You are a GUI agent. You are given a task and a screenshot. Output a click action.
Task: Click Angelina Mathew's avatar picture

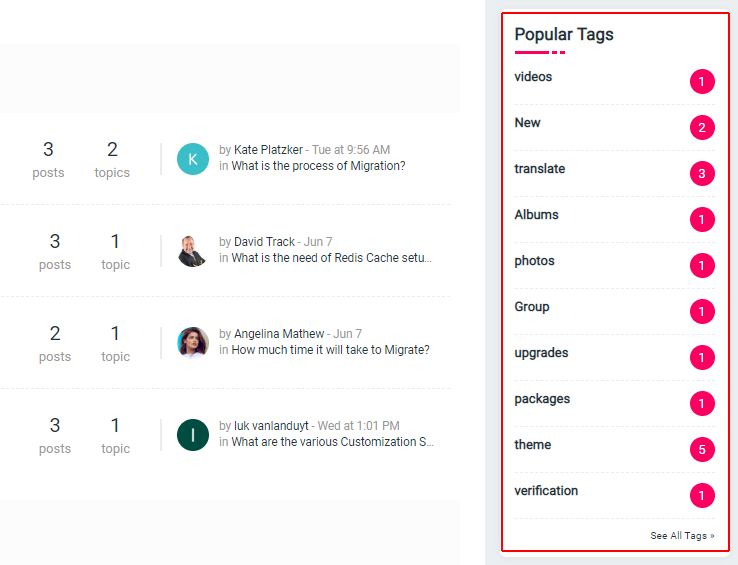coord(193,342)
